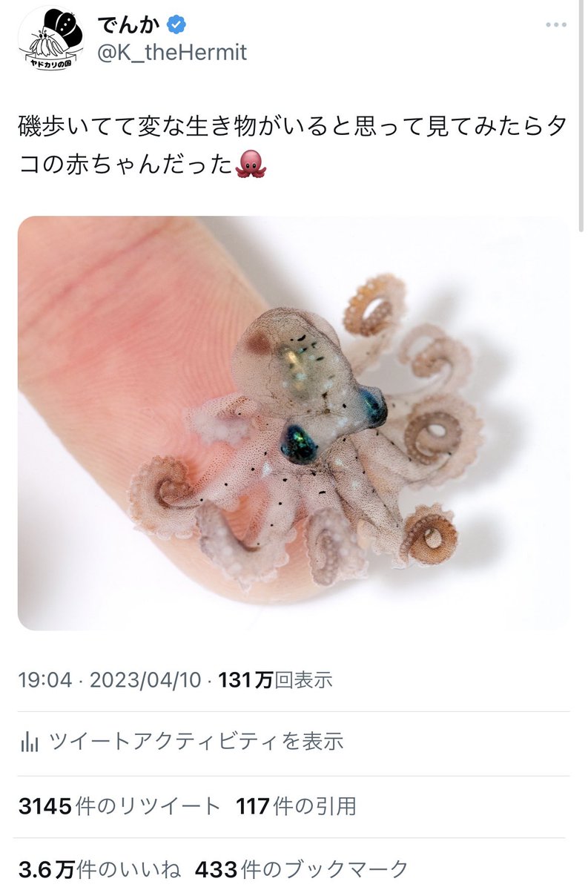Click the tweet activity bar chart icon
This screenshot has height=890, width=588.
(x=30, y=741)
